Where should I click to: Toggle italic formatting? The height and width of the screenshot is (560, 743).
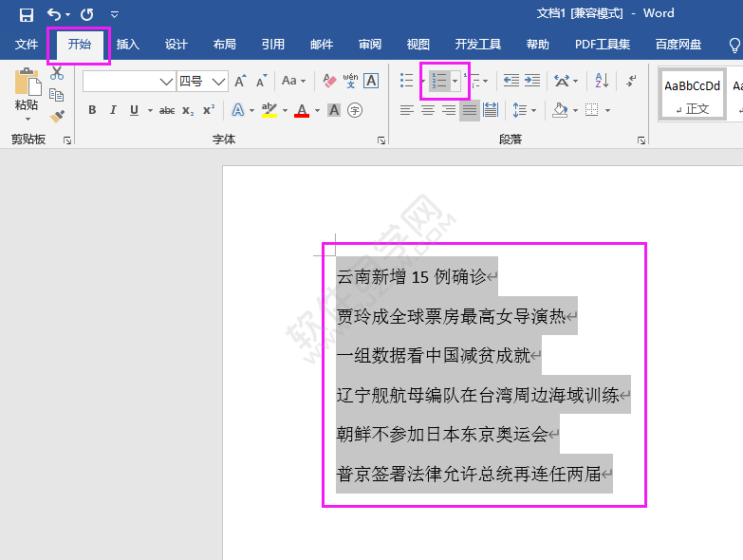(113, 110)
